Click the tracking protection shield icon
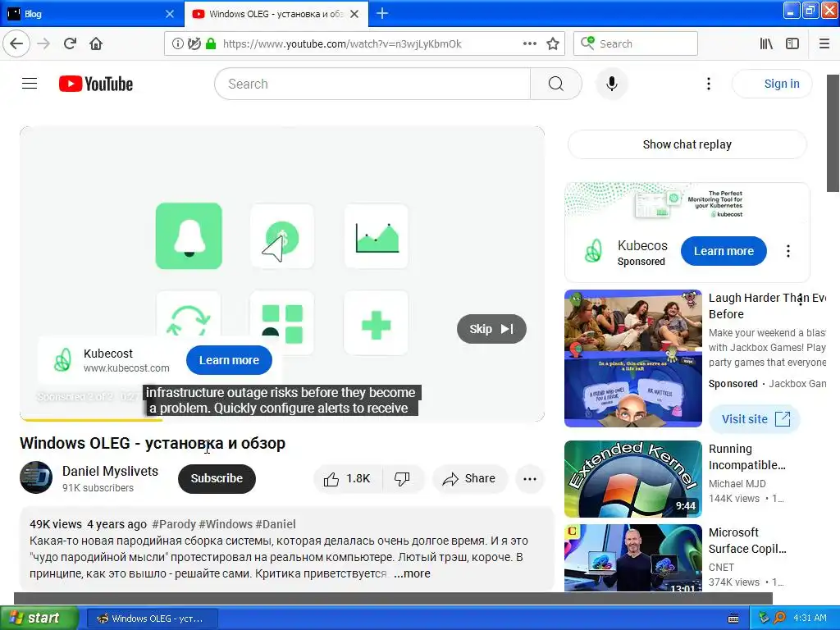The width and height of the screenshot is (840, 630). [x=194, y=43]
